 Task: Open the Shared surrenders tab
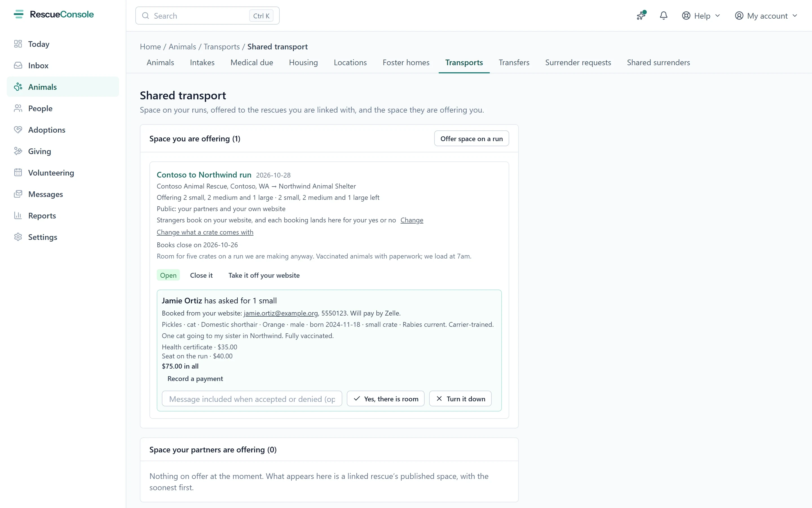tap(658, 62)
